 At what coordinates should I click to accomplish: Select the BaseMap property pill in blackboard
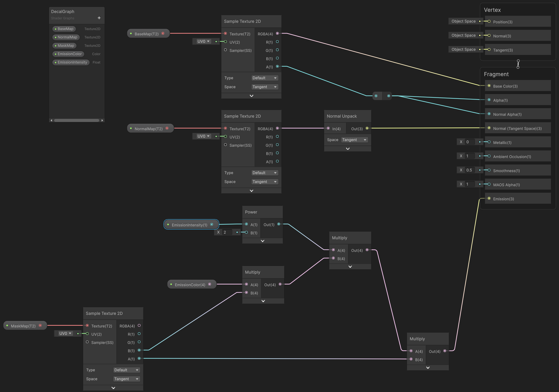[x=64, y=29]
